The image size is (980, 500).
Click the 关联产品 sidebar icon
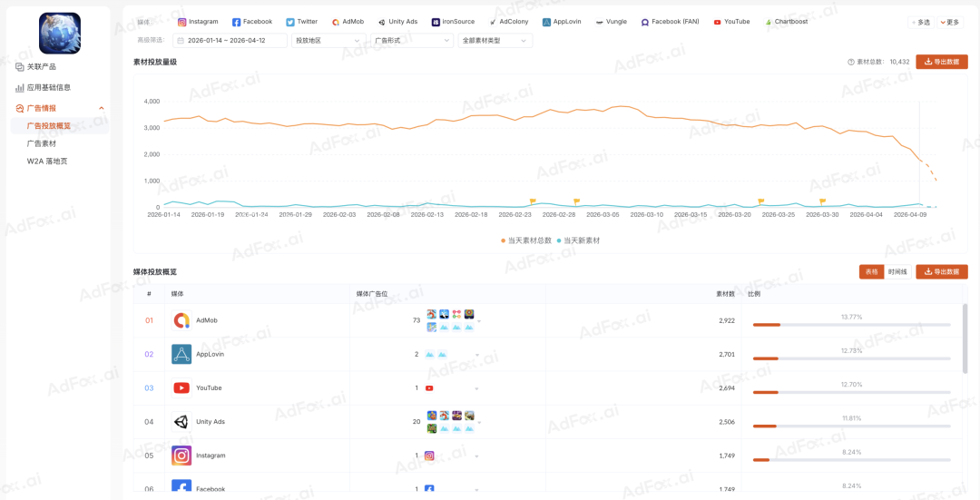20,67
